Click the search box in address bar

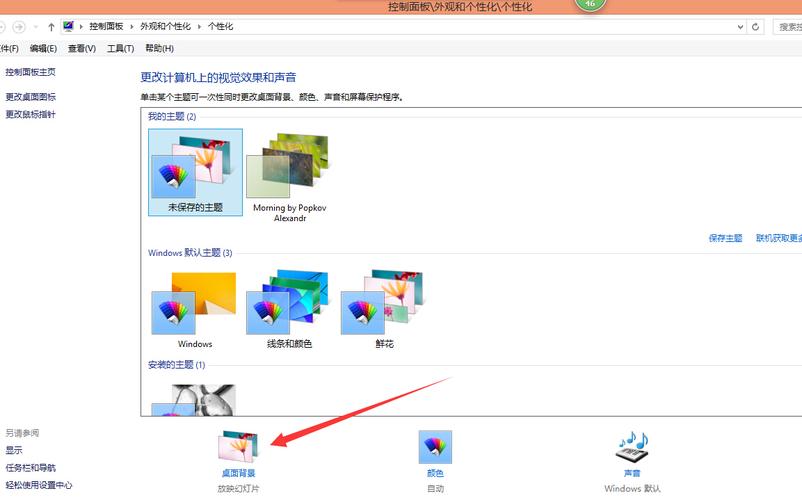(787, 27)
